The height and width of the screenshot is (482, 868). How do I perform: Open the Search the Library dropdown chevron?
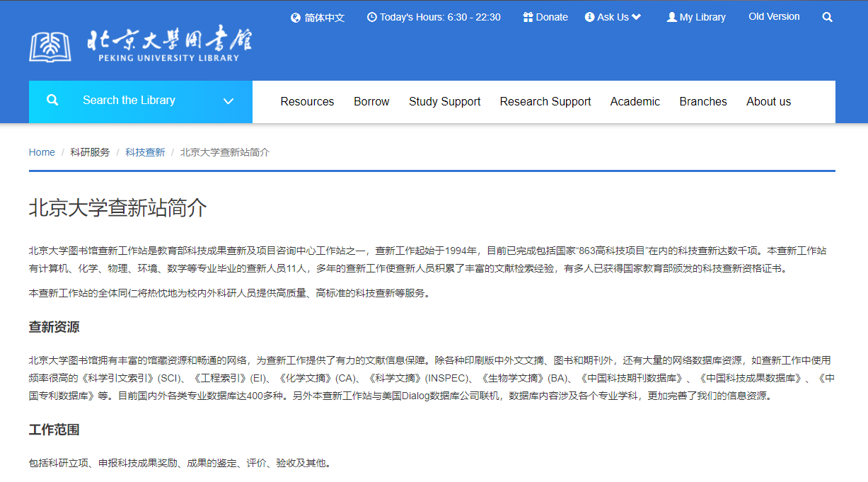coord(228,101)
